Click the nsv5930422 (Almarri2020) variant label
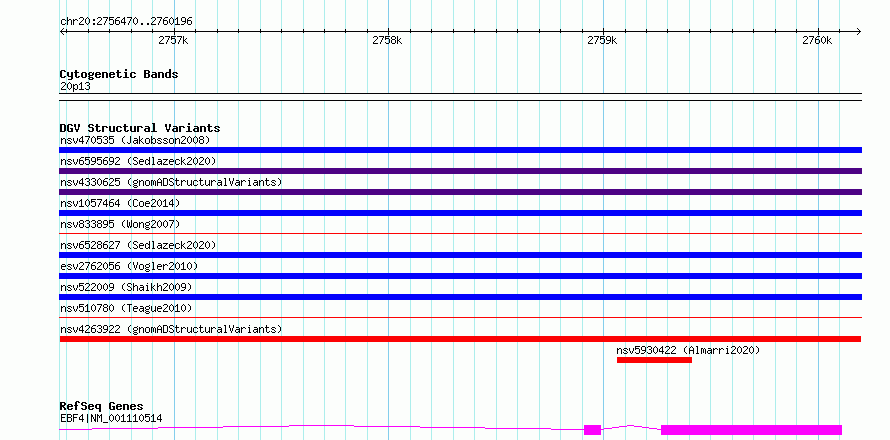This screenshot has height=440, width=890. (x=688, y=350)
